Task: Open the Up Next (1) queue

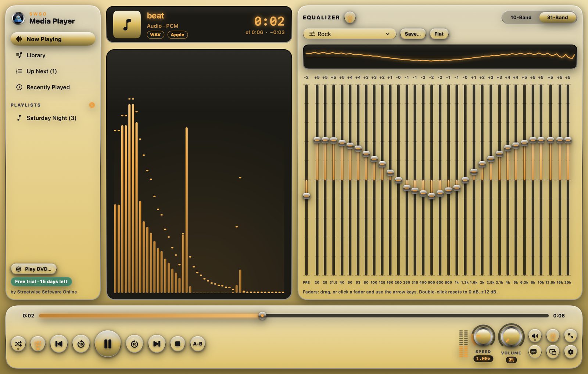Action: pyautogui.click(x=53, y=71)
